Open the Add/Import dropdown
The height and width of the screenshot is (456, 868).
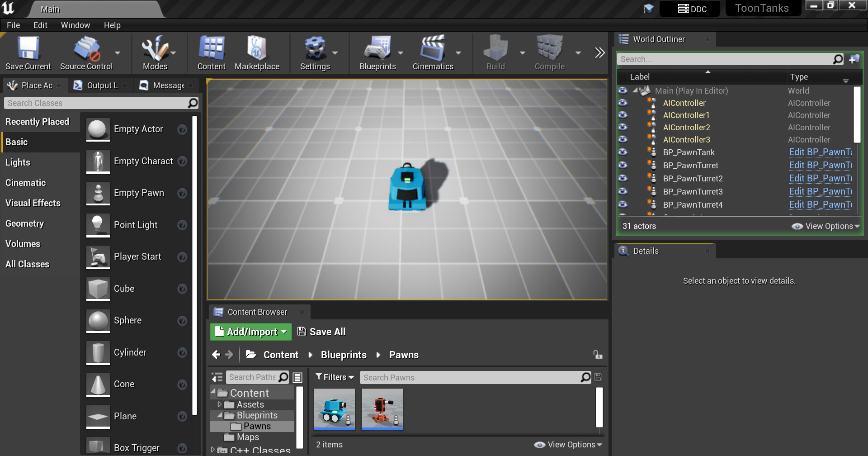(251, 332)
